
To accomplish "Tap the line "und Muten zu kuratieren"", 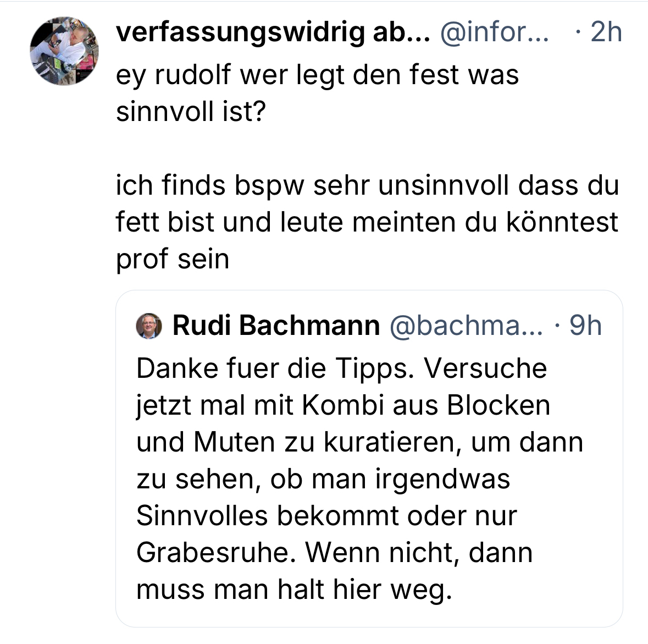I will 359,442.
